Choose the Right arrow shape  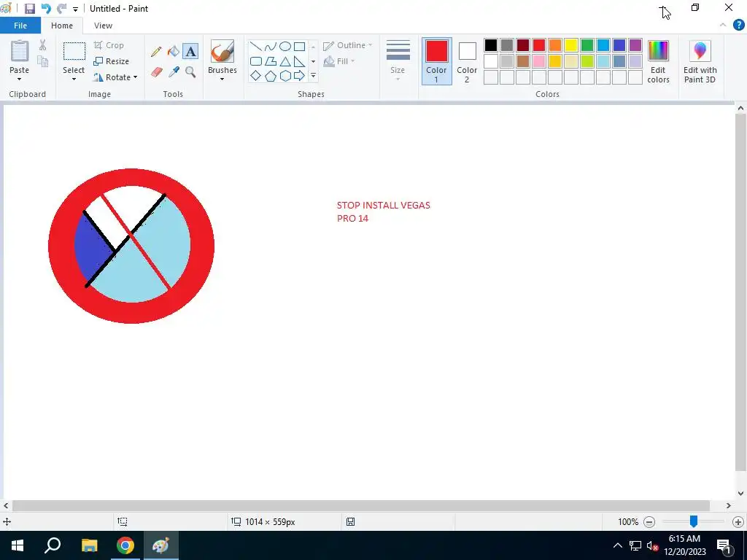299,76
